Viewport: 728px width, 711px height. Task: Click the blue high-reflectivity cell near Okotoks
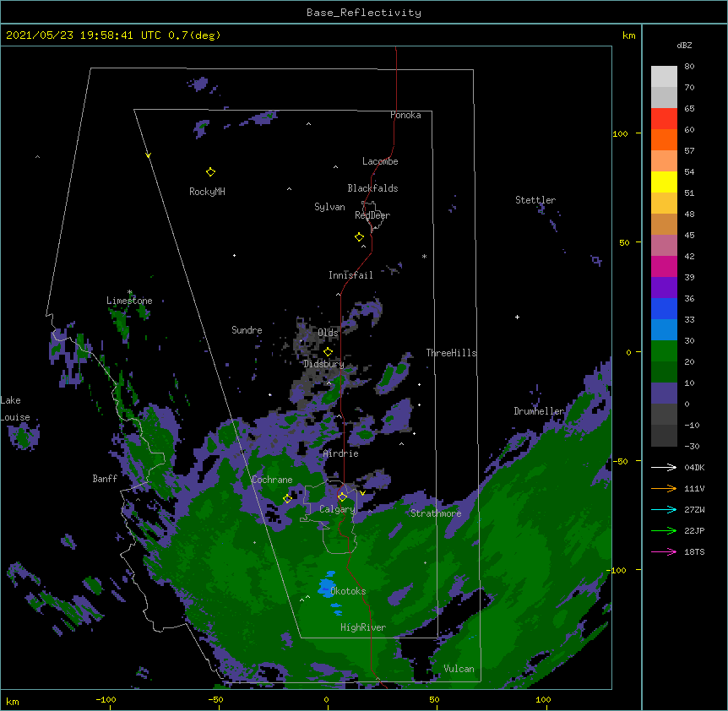click(327, 587)
